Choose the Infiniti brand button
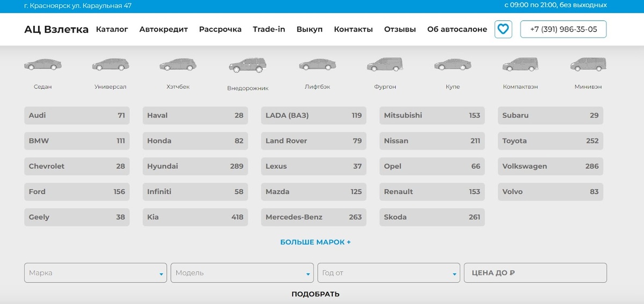This screenshot has width=644, height=304. [x=195, y=191]
